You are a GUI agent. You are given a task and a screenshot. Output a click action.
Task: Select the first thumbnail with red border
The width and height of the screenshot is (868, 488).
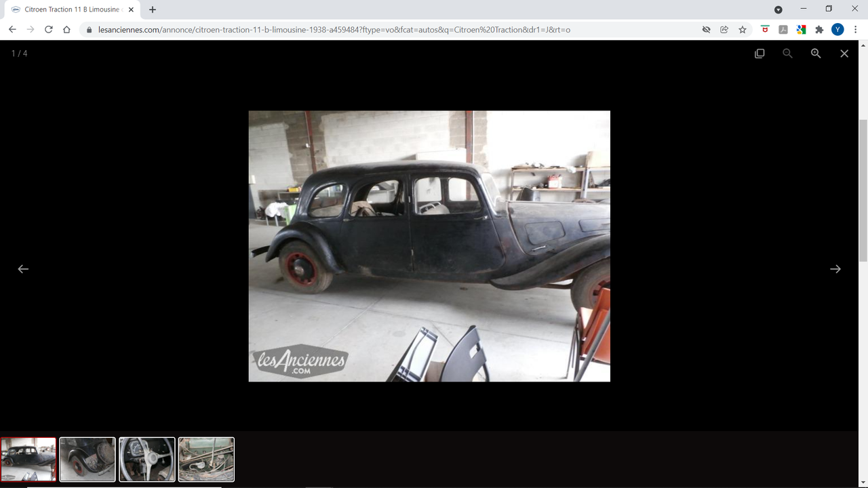[x=28, y=460]
